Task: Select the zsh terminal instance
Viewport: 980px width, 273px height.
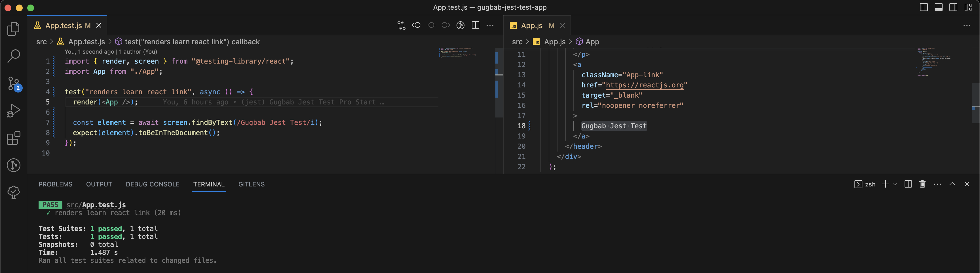Action: pos(865,184)
